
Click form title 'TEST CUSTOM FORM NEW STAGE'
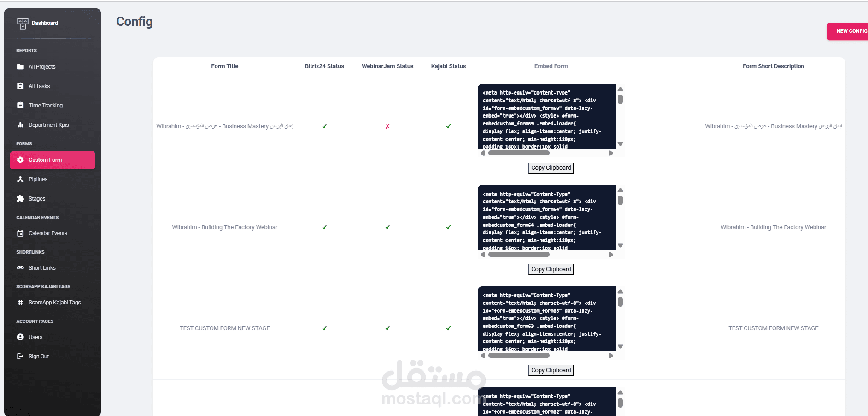(225, 328)
